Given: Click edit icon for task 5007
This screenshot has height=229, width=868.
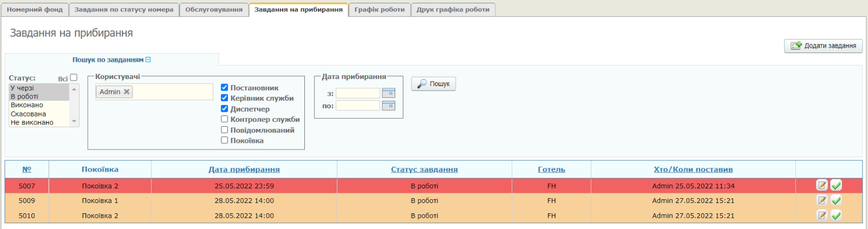Looking at the screenshot, I should tap(821, 186).
